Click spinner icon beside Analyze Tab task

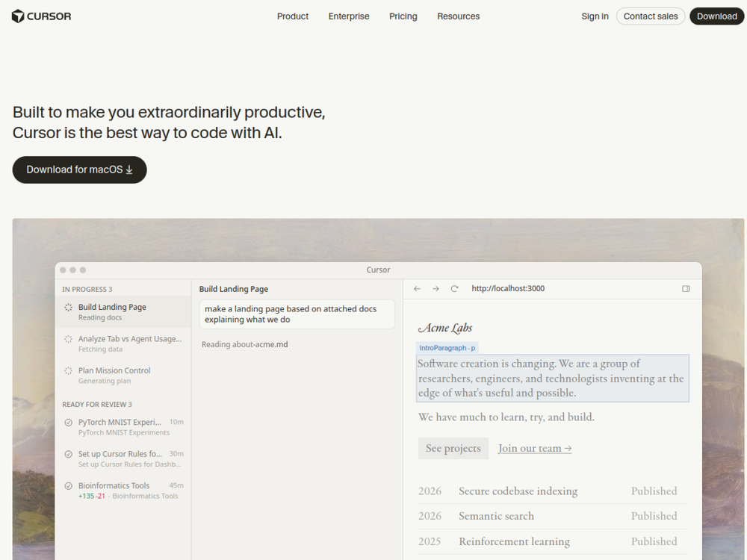(x=68, y=339)
